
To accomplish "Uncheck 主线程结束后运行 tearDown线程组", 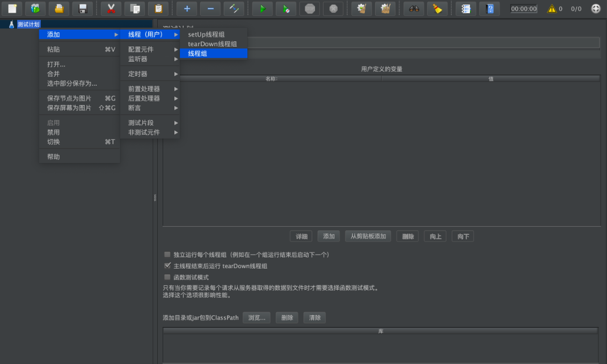I will (167, 266).
